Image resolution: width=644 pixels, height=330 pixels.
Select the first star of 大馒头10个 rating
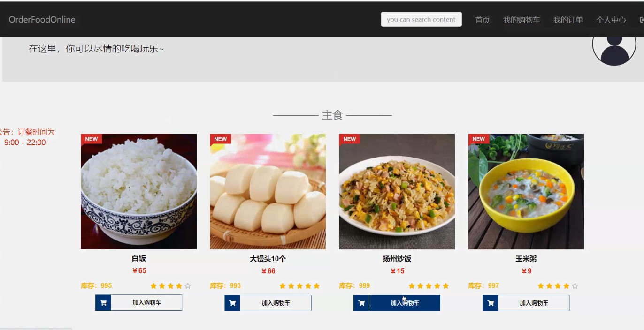click(283, 286)
